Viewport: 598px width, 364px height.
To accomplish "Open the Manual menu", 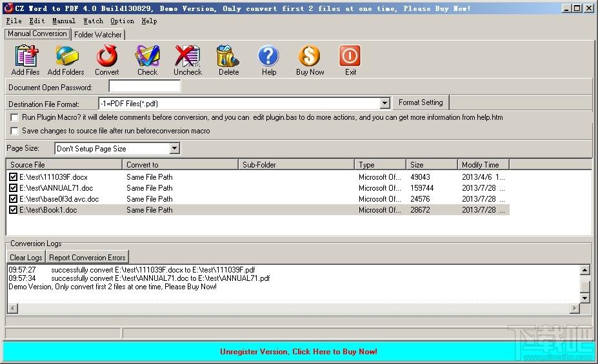I will [x=64, y=21].
